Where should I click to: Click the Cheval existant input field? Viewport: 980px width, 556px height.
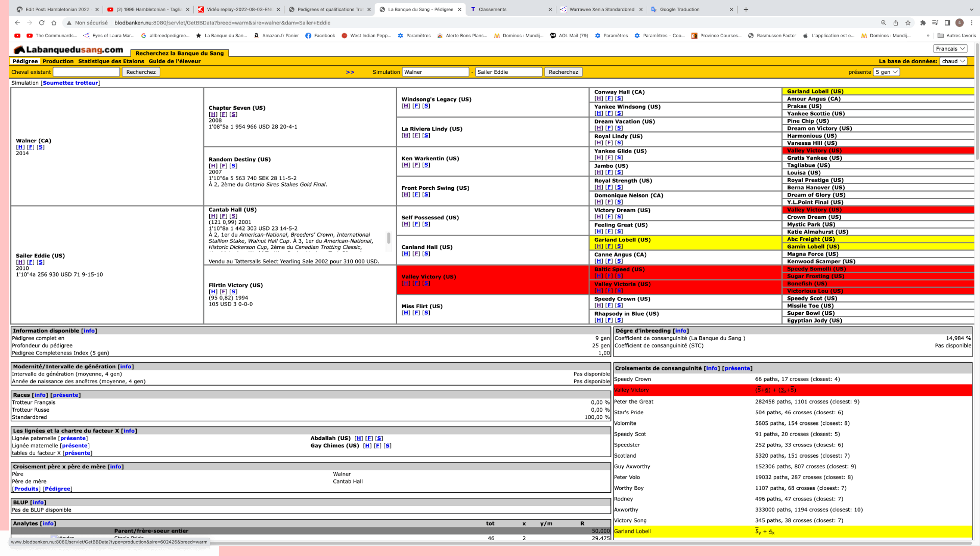pos(86,72)
